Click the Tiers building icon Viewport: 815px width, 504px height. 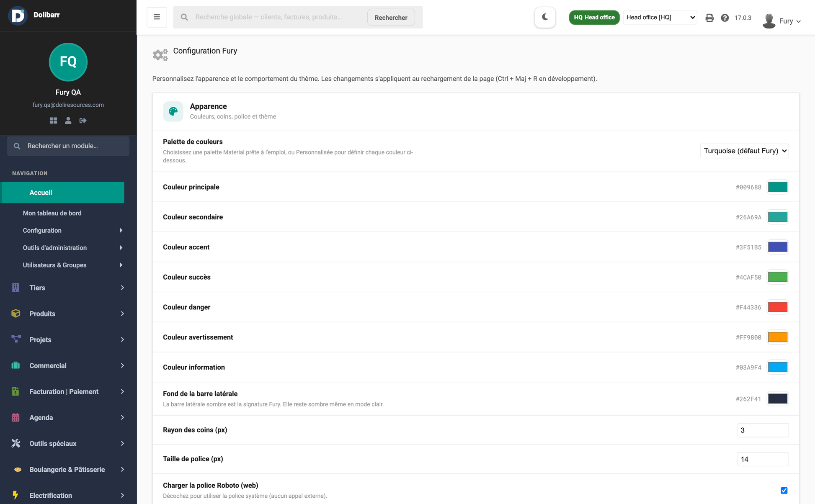coord(15,288)
